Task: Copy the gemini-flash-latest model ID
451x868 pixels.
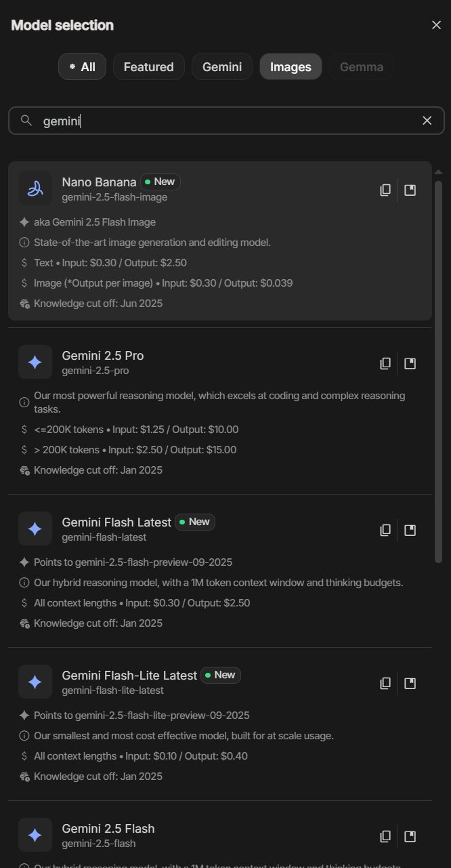Action: coord(385,531)
